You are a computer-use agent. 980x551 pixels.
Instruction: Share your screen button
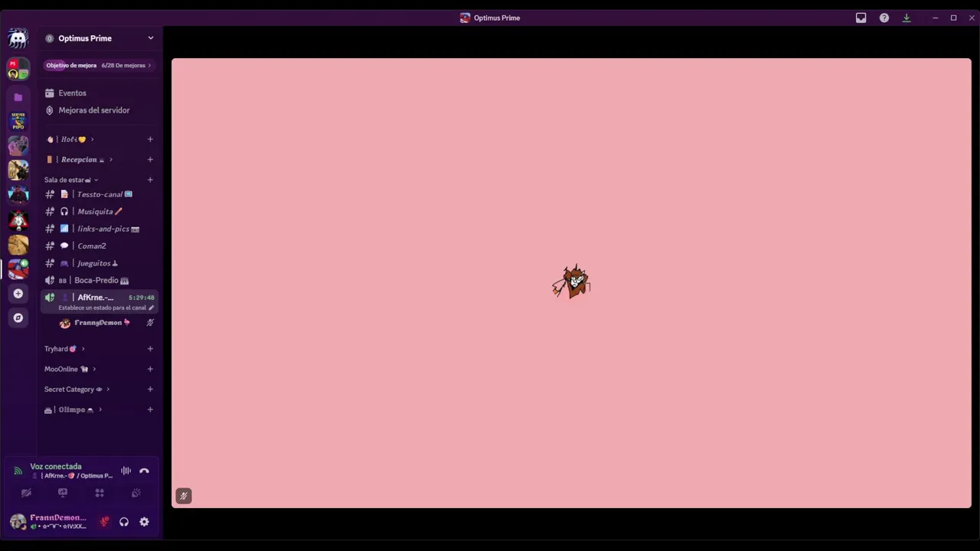63,493
